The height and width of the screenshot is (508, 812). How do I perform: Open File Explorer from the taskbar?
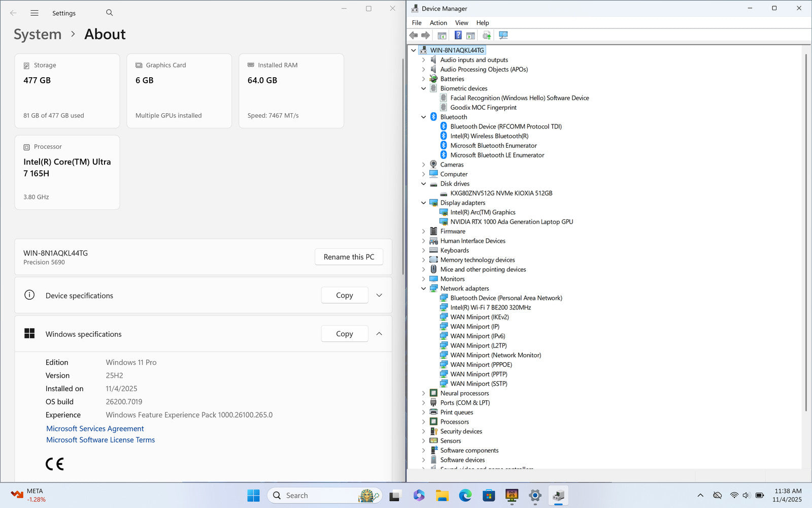(442, 495)
